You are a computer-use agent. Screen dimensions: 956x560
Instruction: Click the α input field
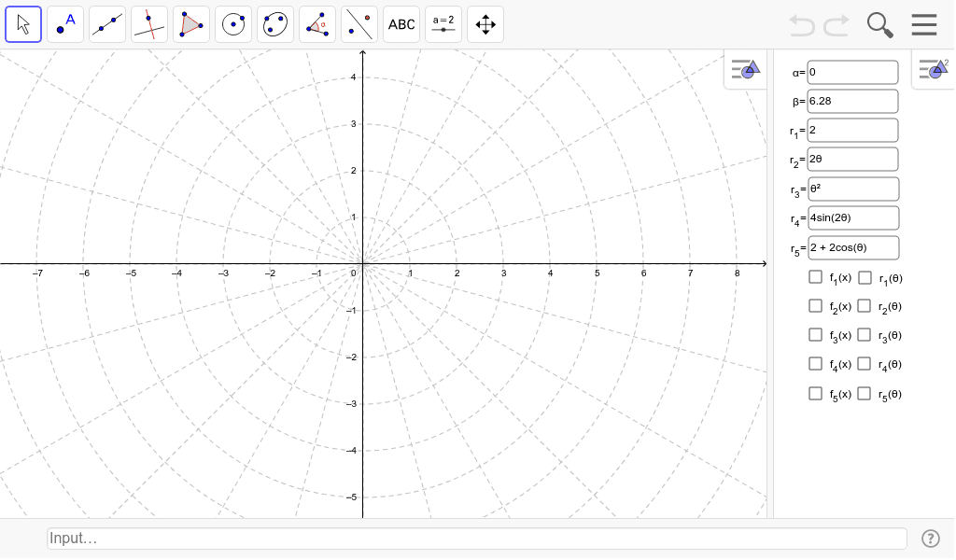coord(852,73)
